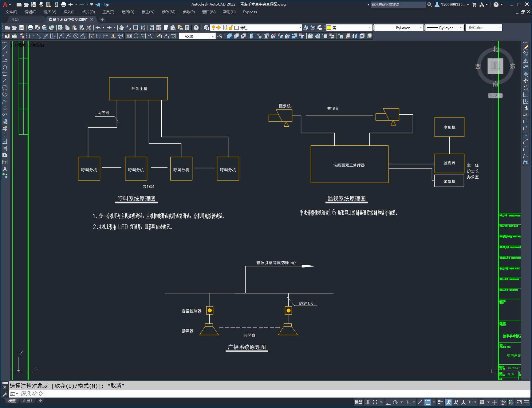532x408 pixels.
Task: Select the Diameter dimension tool
Action: 76,36
